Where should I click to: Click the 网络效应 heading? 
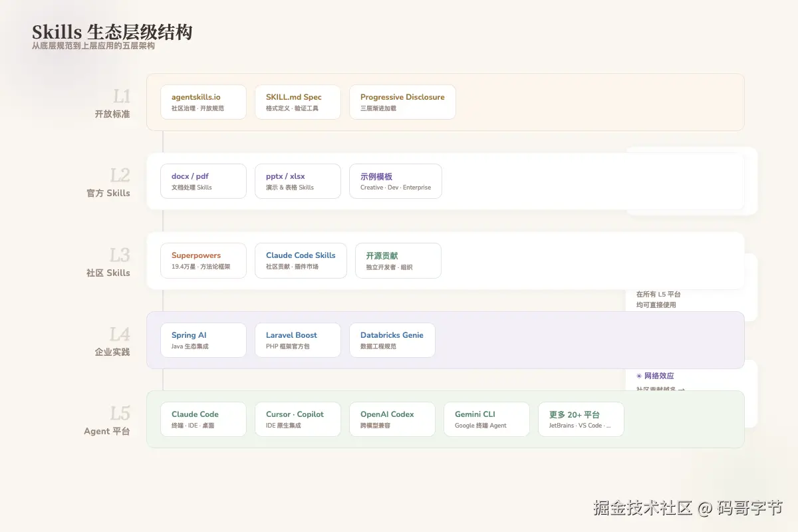pos(655,376)
